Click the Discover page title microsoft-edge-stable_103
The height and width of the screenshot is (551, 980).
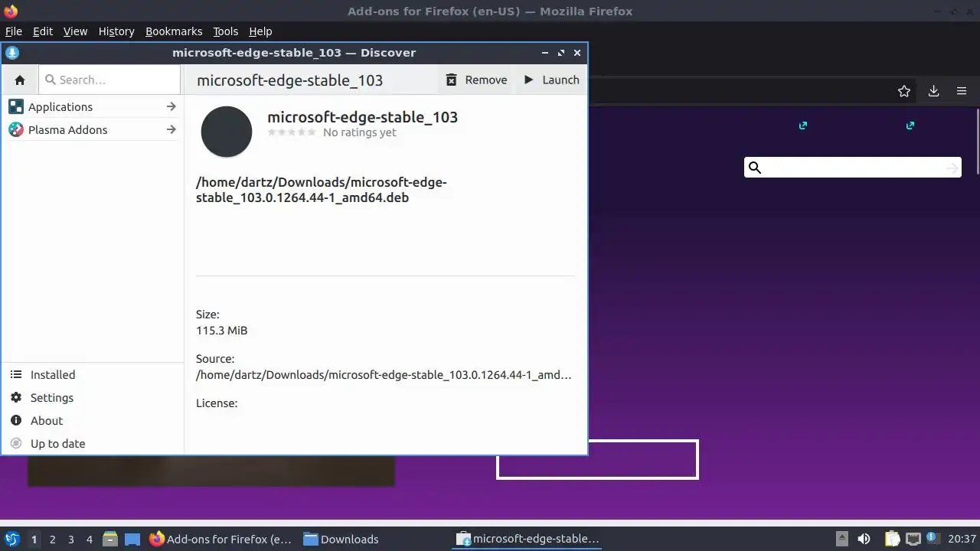[289, 80]
